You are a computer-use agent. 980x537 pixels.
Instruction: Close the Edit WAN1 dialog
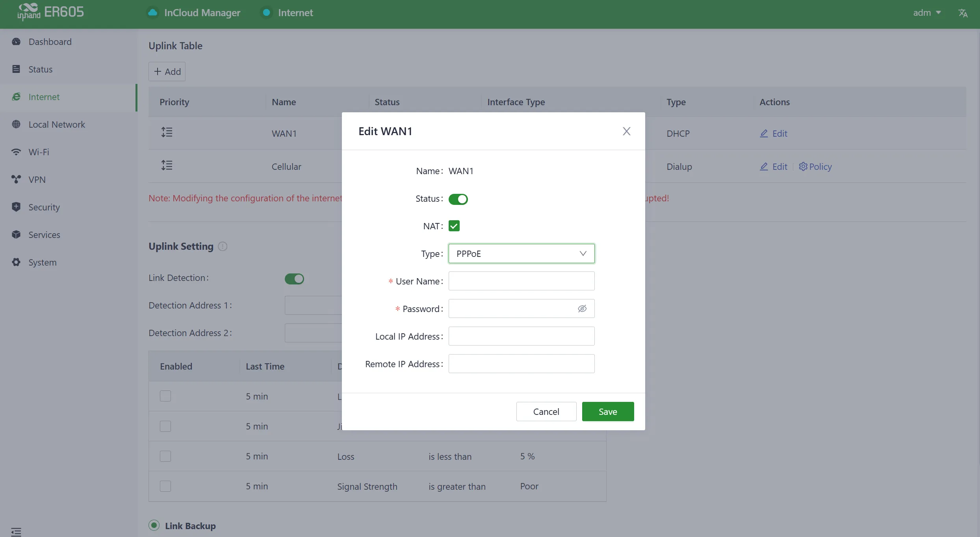[x=626, y=131]
